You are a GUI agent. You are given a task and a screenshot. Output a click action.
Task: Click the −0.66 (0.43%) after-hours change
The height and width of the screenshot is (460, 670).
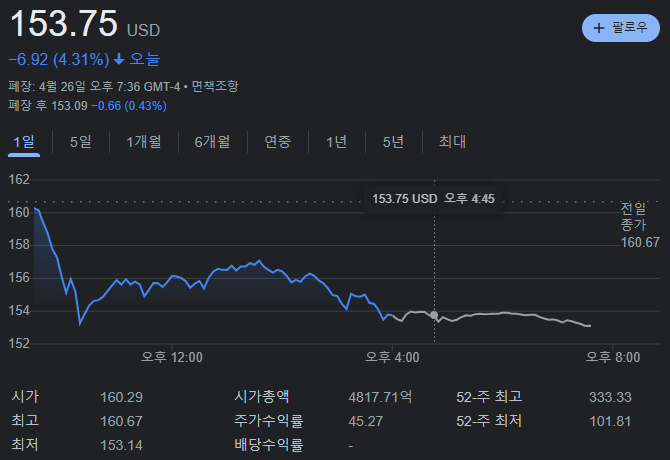[x=129, y=106]
